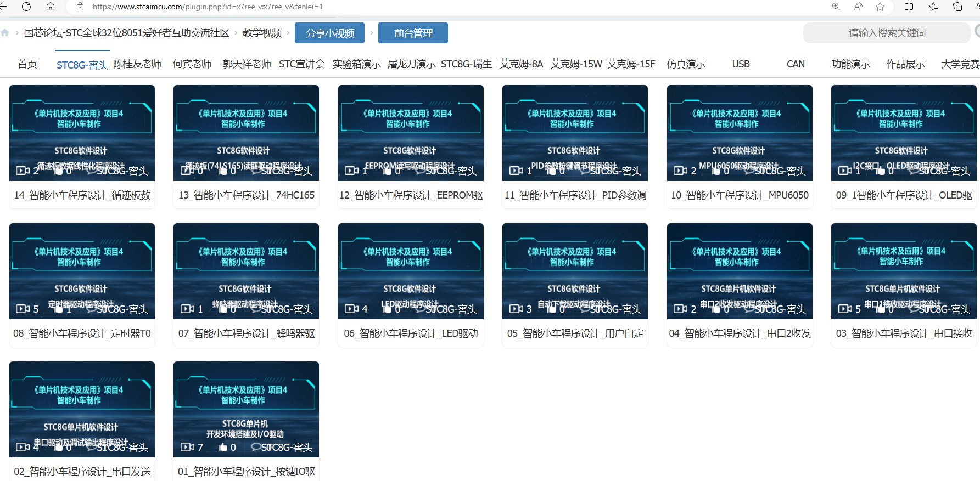Open the 艾克姆-8A tab

(x=522, y=64)
